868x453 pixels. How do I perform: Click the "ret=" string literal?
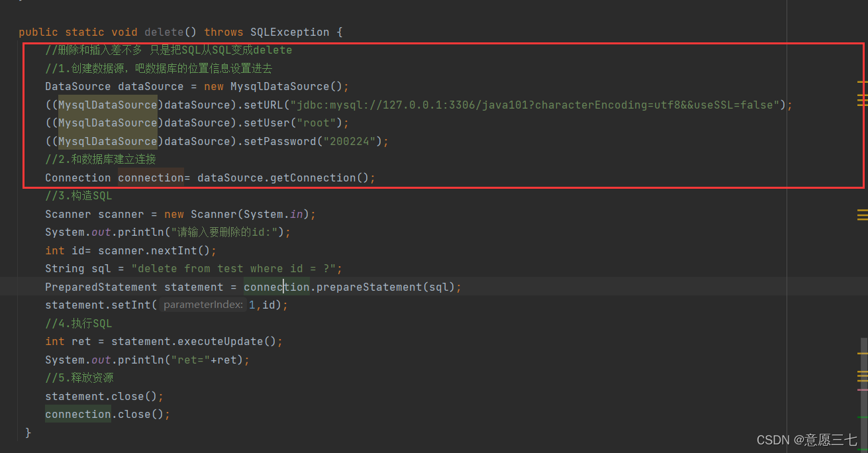190,360
